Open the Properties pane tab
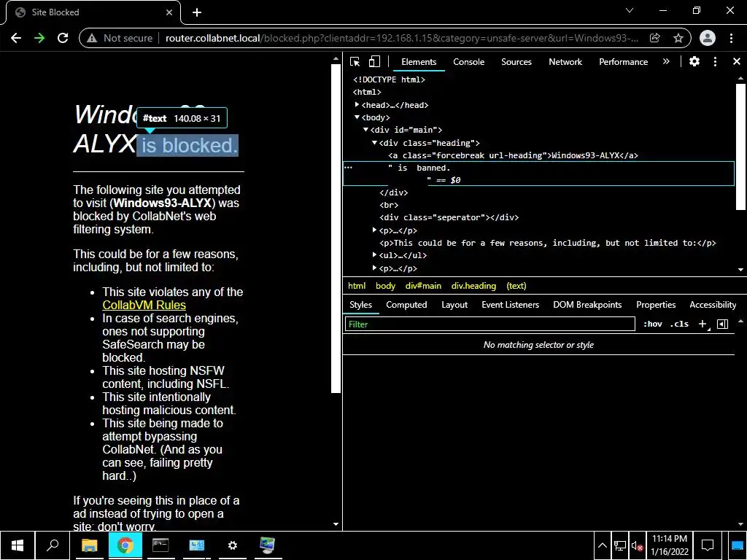Viewport: 747px width, 560px height. [656, 305]
